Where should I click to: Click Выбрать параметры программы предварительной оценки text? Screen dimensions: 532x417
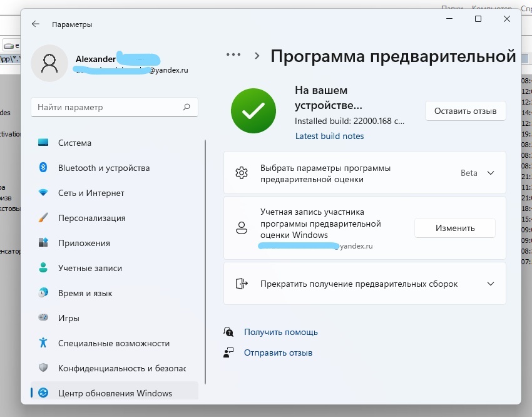pos(325,173)
